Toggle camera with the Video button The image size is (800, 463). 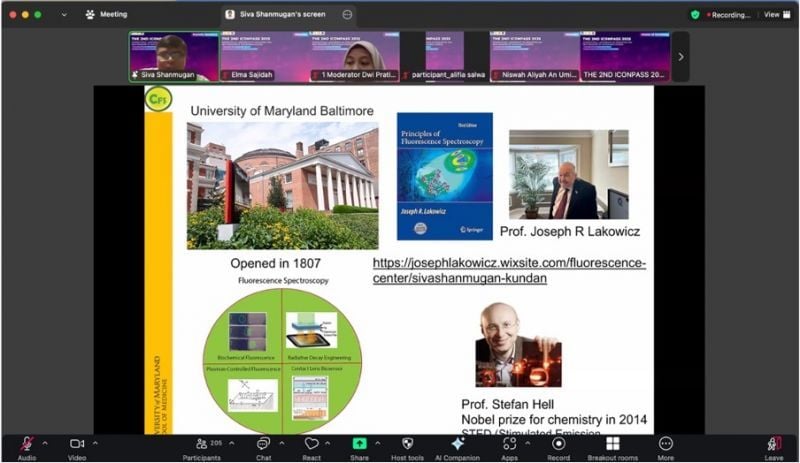(x=77, y=444)
